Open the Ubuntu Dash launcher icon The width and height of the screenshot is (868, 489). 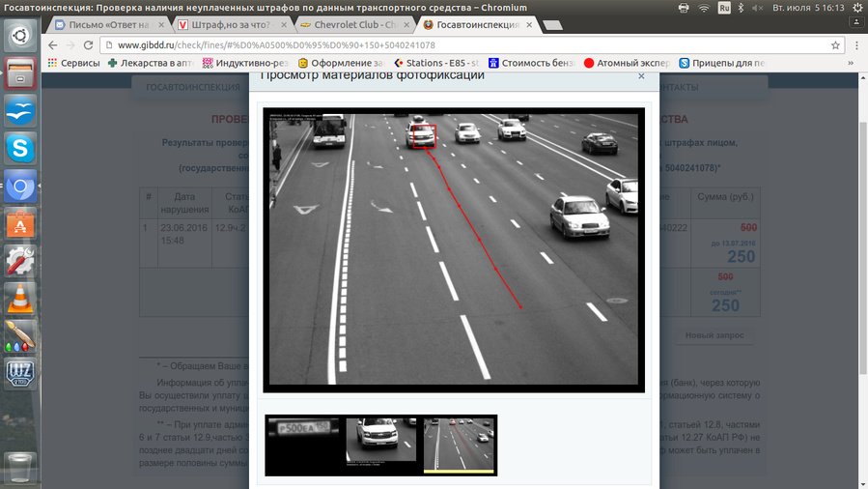coord(20,36)
